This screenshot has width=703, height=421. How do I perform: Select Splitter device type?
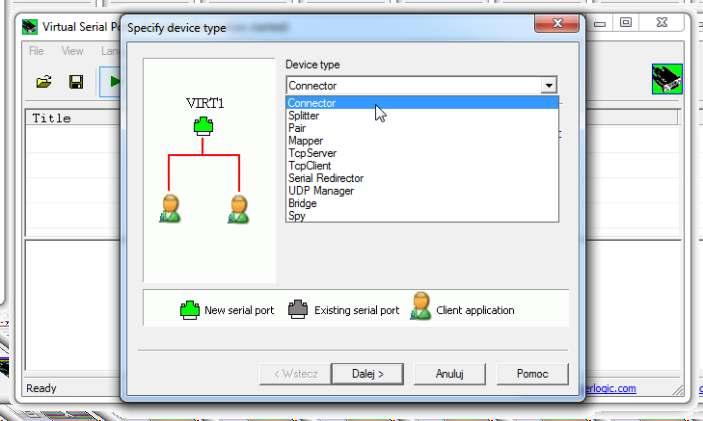[422, 116]
